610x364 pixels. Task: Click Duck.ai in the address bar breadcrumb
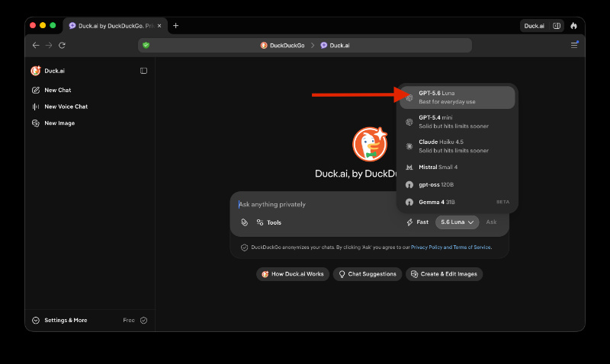(x=335, y=46)
